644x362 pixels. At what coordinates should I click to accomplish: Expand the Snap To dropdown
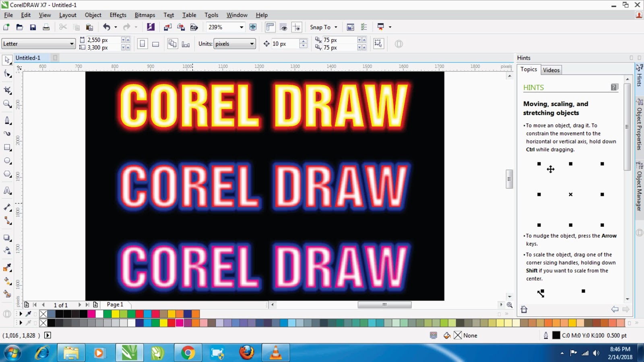[x=336, y=27]
